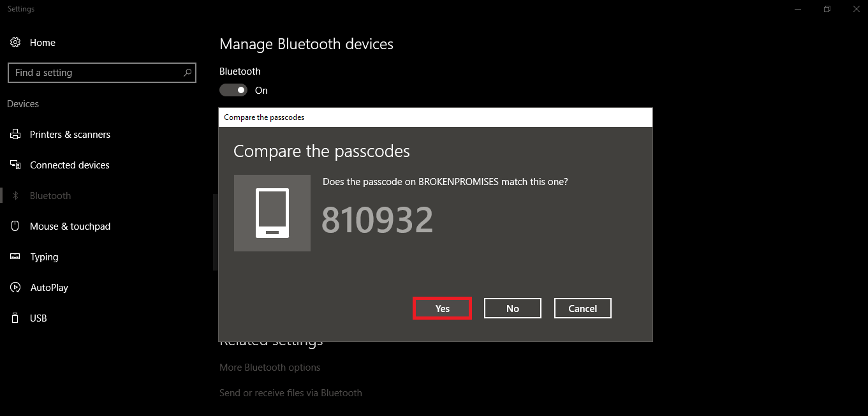Open Connected devices settings

15,165
